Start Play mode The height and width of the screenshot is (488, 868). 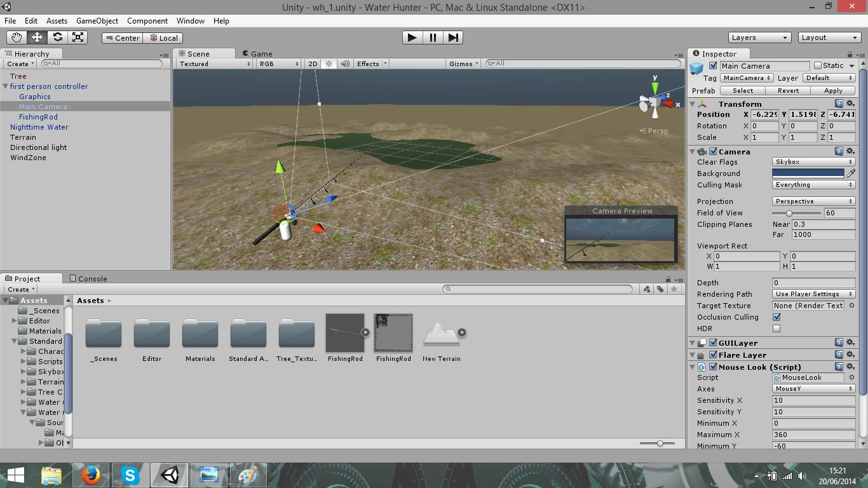[412, 37]
